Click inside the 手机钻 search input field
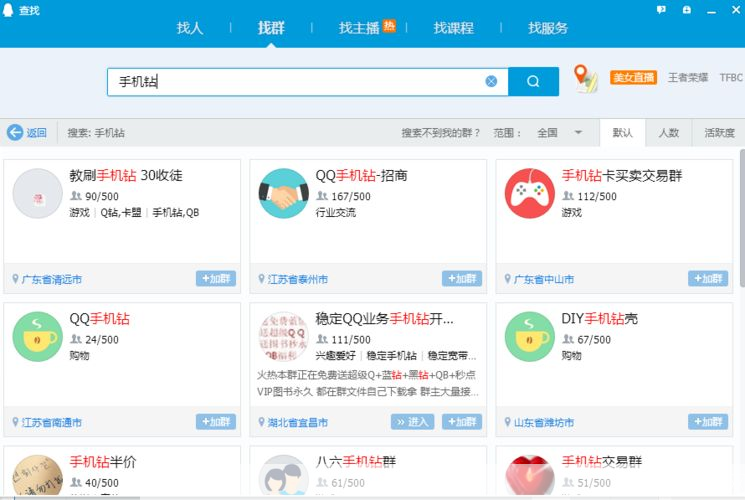The height and width of the screenshot is (500, 745). (300, 82)
